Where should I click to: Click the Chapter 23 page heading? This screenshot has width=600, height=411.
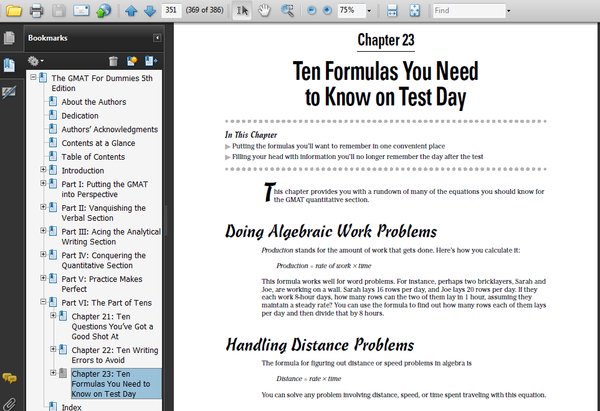point(386,40)
